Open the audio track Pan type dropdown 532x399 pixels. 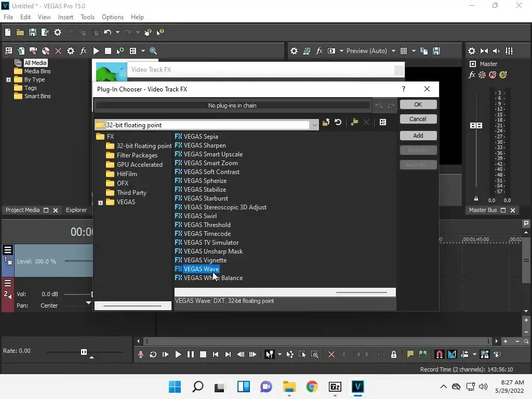click(88, 303)
